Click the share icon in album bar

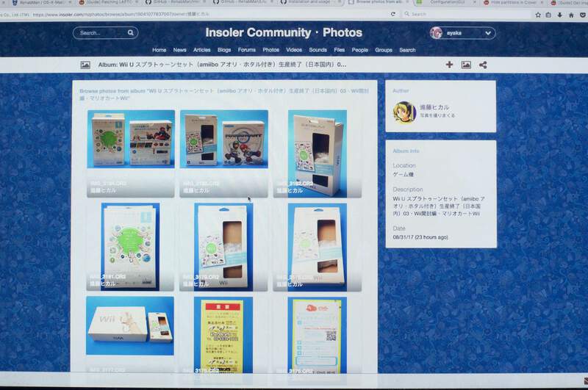coord(483,65)
